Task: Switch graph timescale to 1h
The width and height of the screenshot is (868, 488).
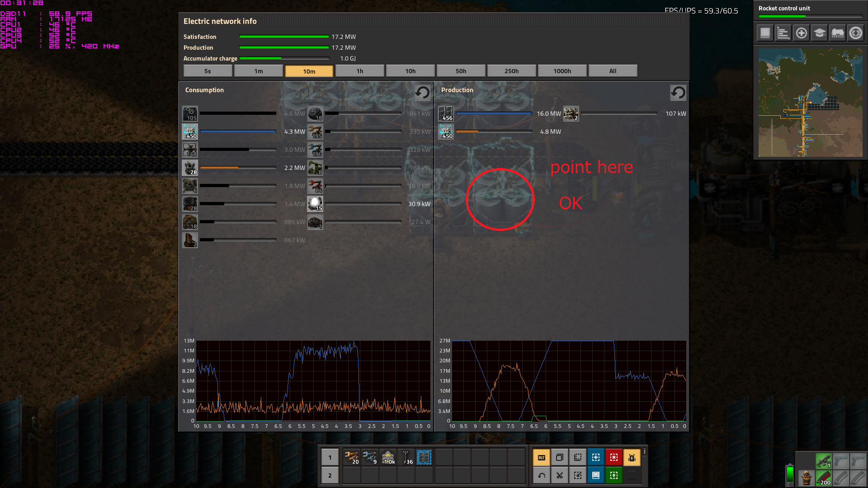Action: 359,71
